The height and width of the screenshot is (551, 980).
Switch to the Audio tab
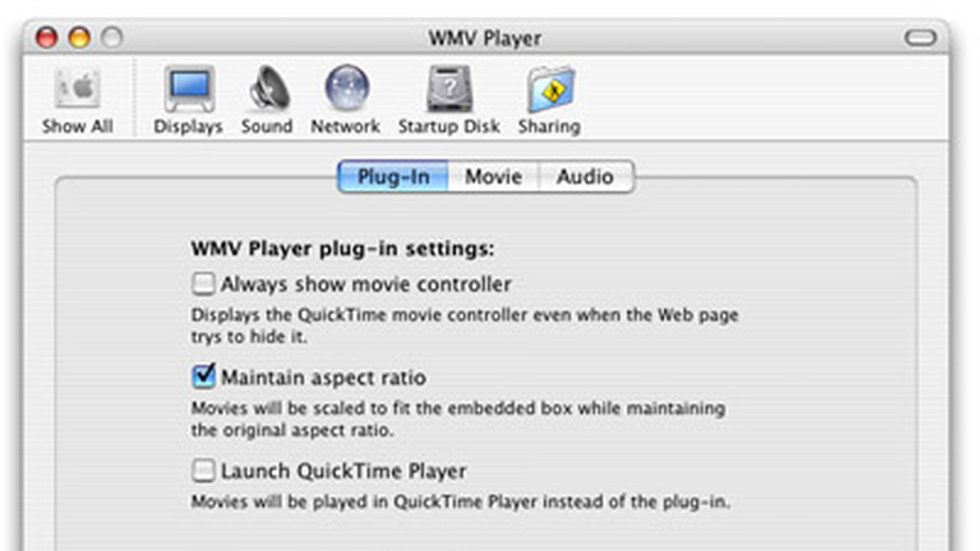585,177
